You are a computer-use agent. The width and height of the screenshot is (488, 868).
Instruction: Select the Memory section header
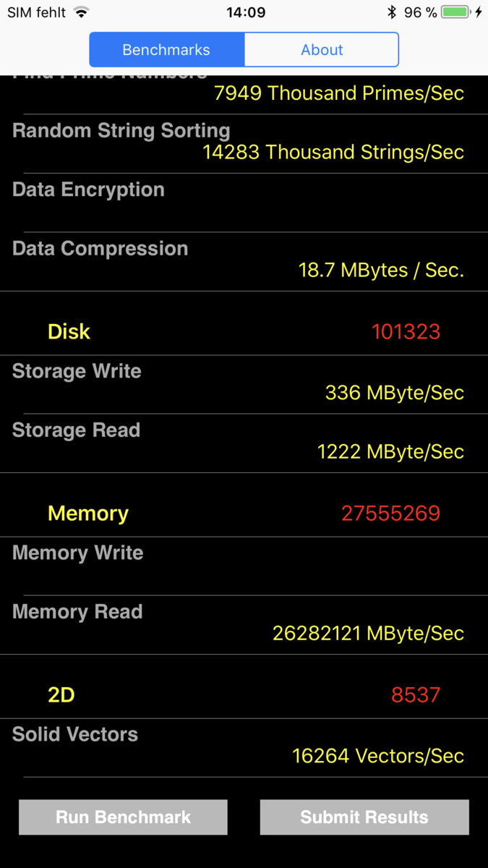(x=88, y=513)
